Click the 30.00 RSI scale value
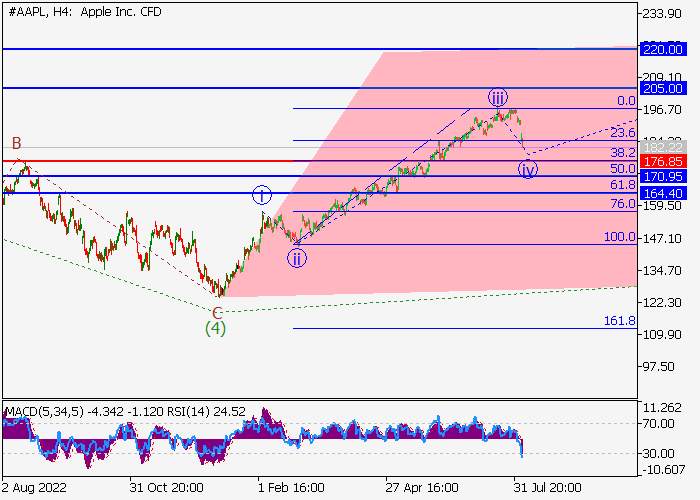The width and height of the screenshot is (700, 500). click(x=658, y=454)
